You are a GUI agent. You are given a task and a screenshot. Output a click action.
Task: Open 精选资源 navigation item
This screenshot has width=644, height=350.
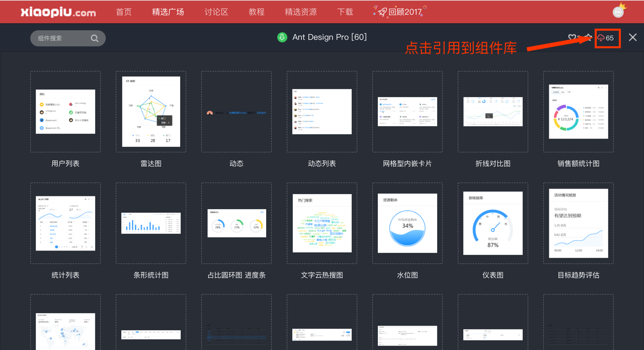pyautogui.click(x=301, y=12)
